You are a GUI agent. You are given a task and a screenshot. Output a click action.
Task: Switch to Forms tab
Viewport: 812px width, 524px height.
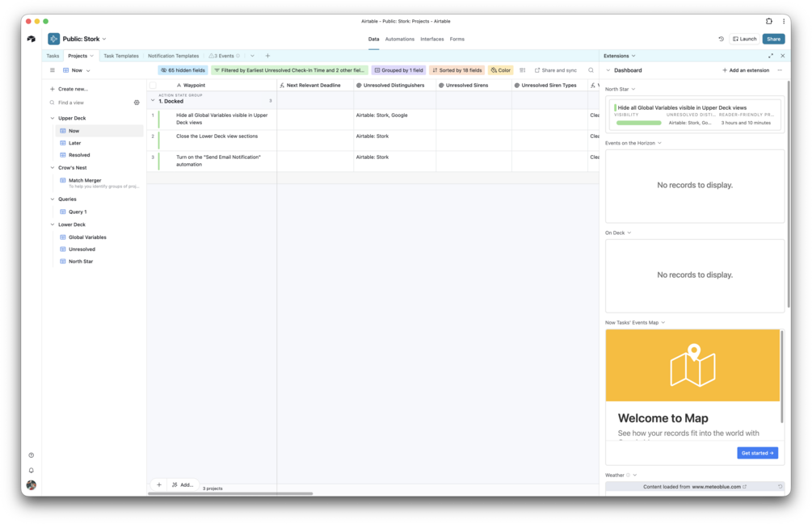tap(456, 40)
